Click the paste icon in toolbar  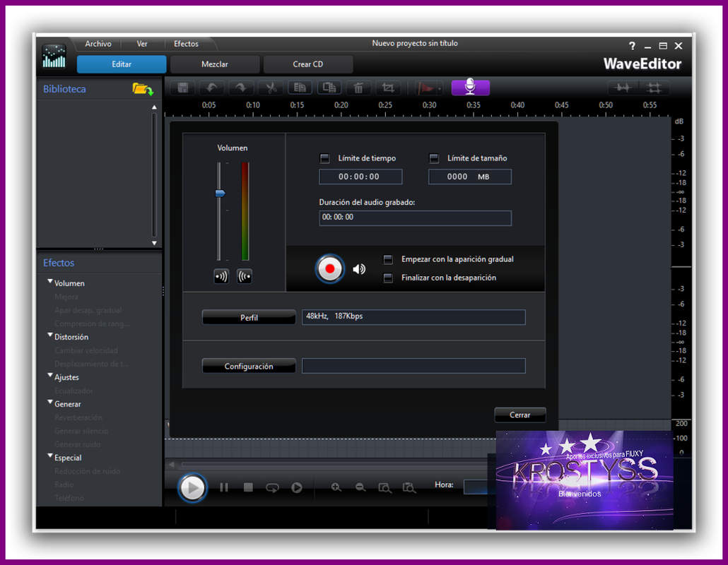(329, 88)
